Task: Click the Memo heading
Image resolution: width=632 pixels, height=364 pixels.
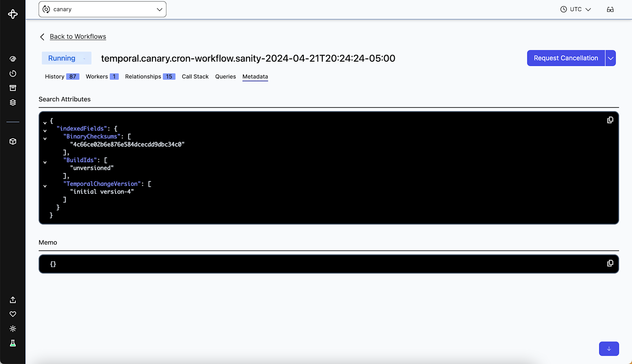Action: click(48, 242)
